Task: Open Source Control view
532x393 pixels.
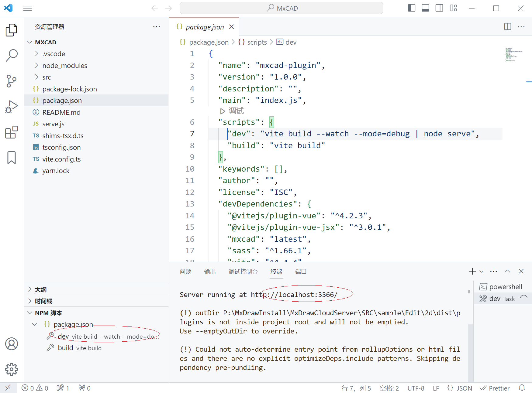Action: pyautogui.click(x=12, y=81)
